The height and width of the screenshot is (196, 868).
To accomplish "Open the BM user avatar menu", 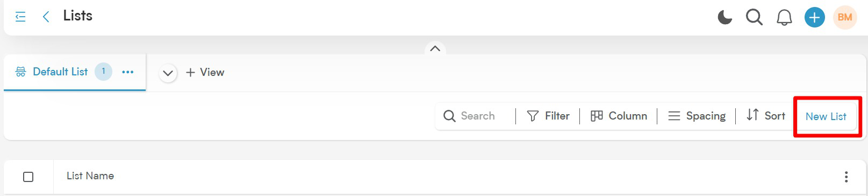I will coord(845,17).
